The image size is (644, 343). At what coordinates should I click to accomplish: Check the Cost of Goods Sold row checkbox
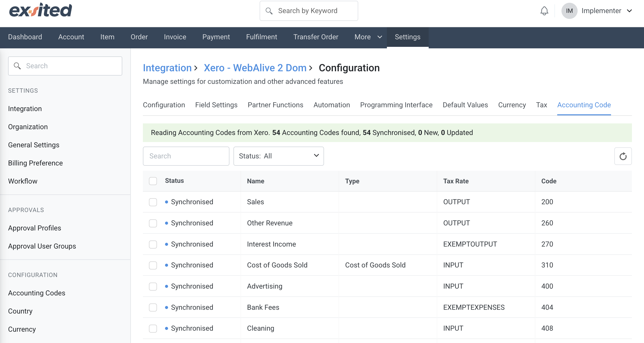click(x=153, y=265)
